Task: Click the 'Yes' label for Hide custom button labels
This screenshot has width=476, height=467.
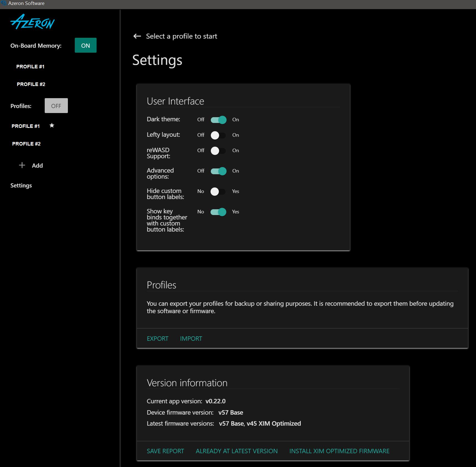Action: pos(236,191)
